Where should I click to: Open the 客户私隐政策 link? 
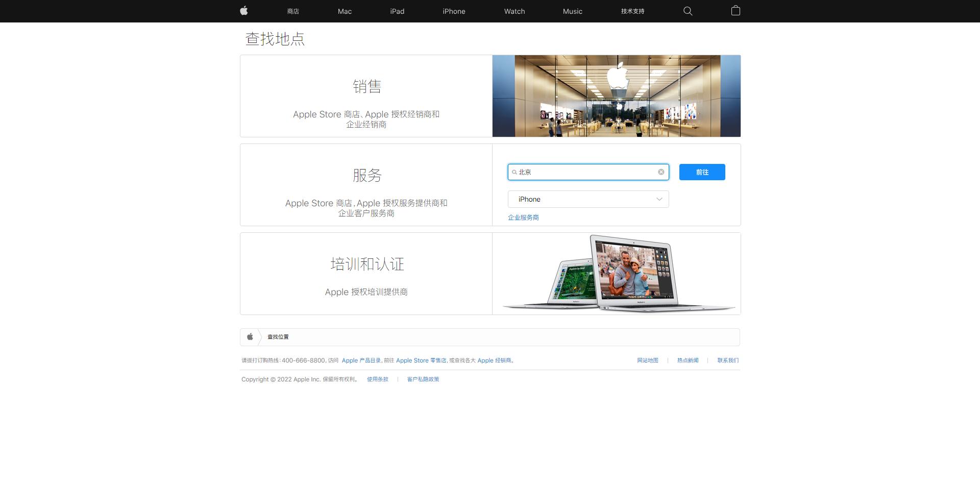click(x=423, y=379)
